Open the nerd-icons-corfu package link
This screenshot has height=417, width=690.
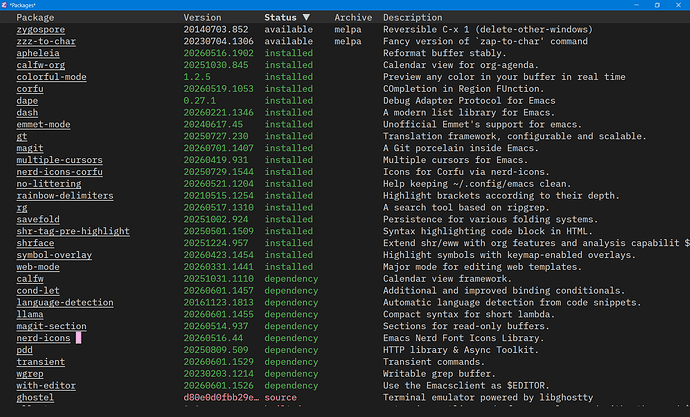59,172
